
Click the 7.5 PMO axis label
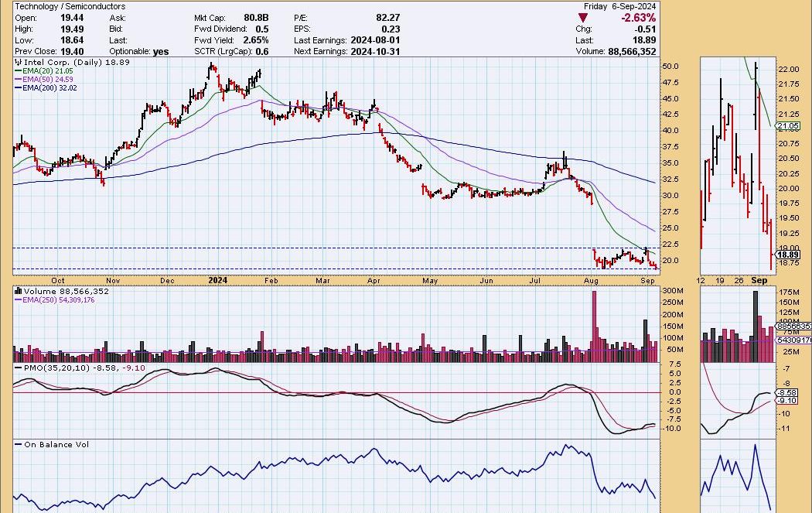[x=675, y=364]
